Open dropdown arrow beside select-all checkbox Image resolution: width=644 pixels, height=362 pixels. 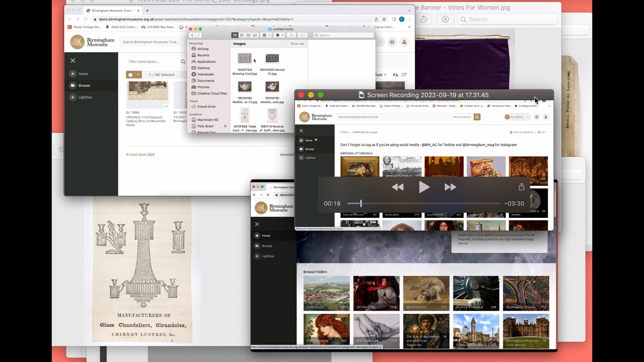[x=138, y=75]
